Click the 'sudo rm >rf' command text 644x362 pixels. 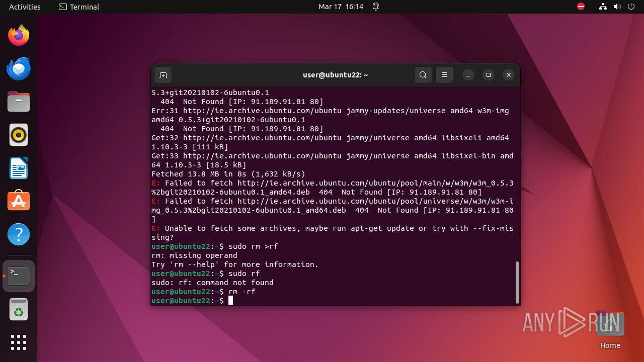(x=253, y=246)
